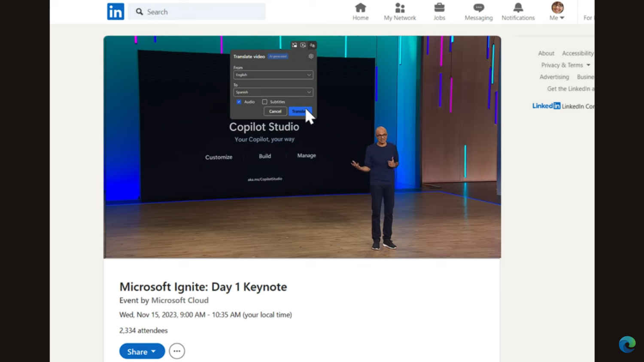
Task: Open the Jobs icon
Action: click(x=439, y=11)
